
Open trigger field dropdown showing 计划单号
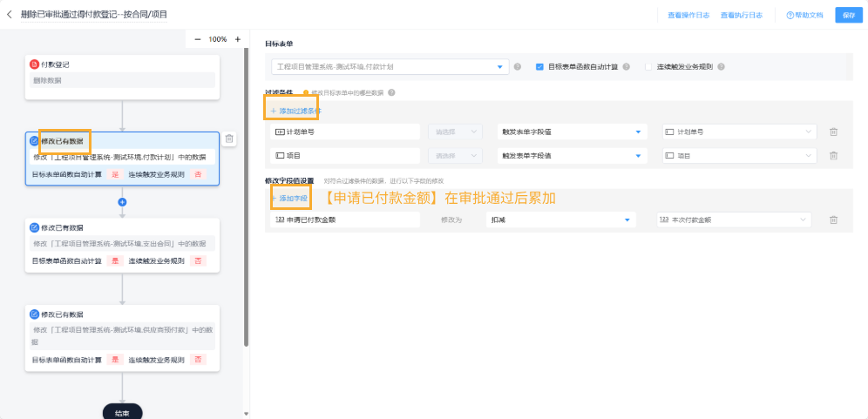[x=739, y=132]
